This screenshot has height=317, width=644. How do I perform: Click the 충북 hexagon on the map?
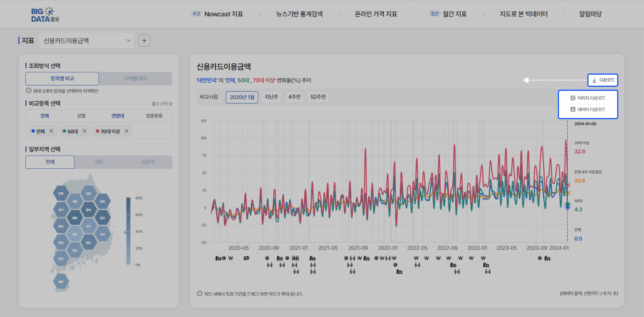click(88, 210)
